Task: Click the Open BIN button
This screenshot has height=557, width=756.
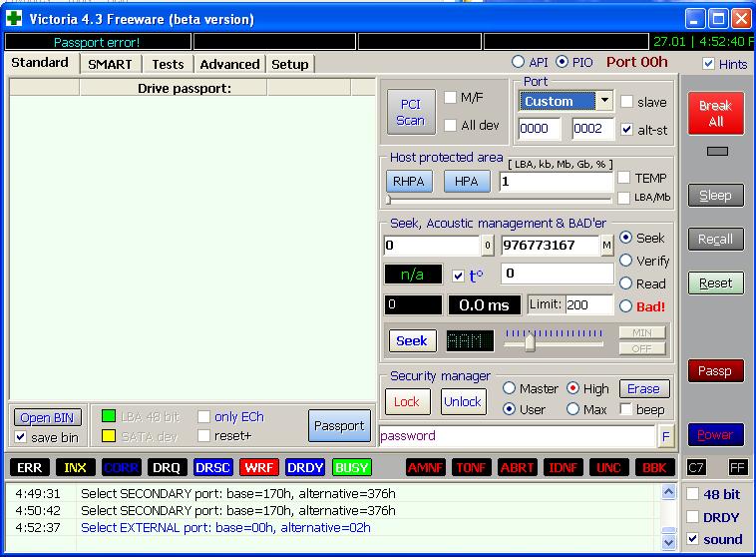Action: tap(47, 417)
